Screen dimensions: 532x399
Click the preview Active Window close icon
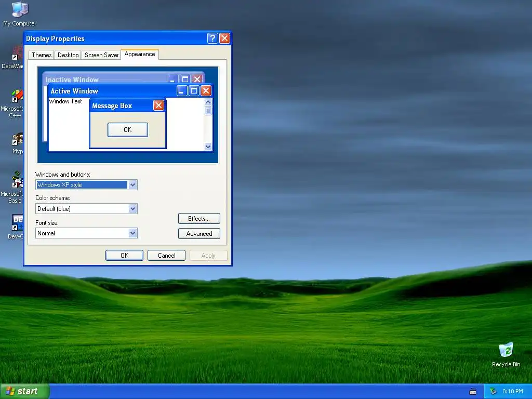click(206, 90)
